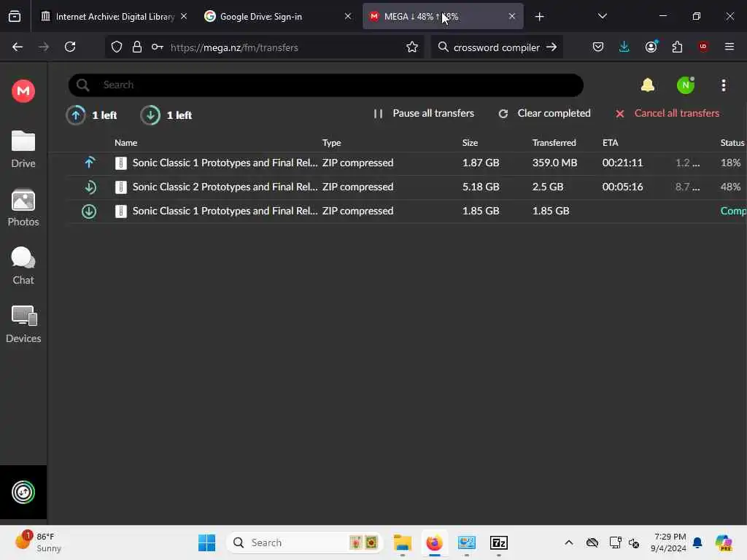Pause all transfers
Screen dimensions: 747x560
[x=424, y=113]
